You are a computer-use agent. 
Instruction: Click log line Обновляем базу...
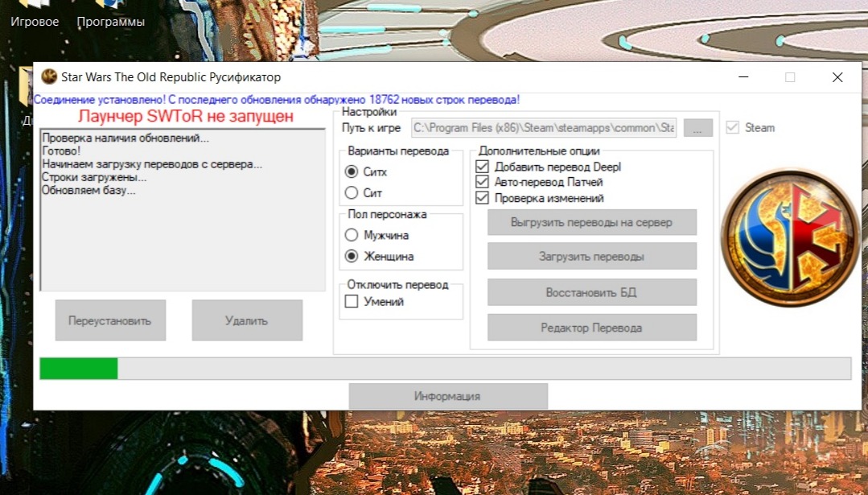[x=88, y=191]
